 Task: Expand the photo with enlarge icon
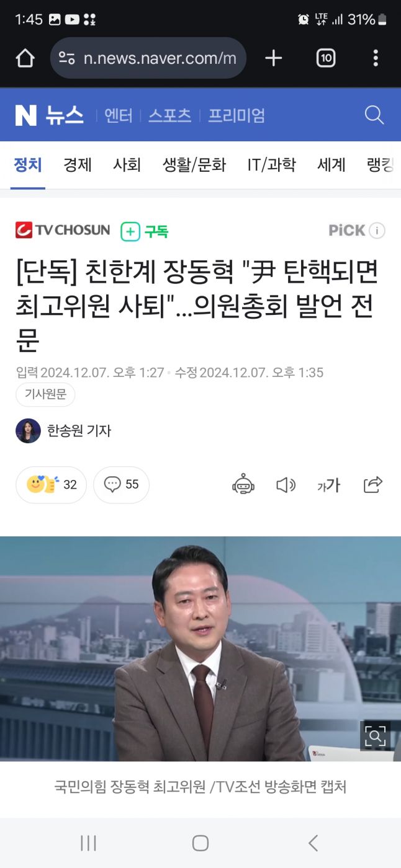(x=375, y=736)
